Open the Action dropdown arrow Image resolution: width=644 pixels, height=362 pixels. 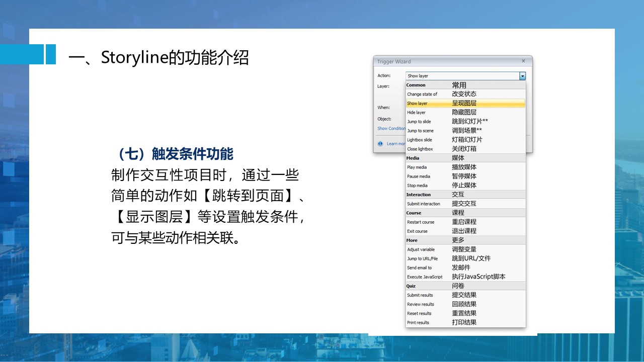tap(522, 76)
